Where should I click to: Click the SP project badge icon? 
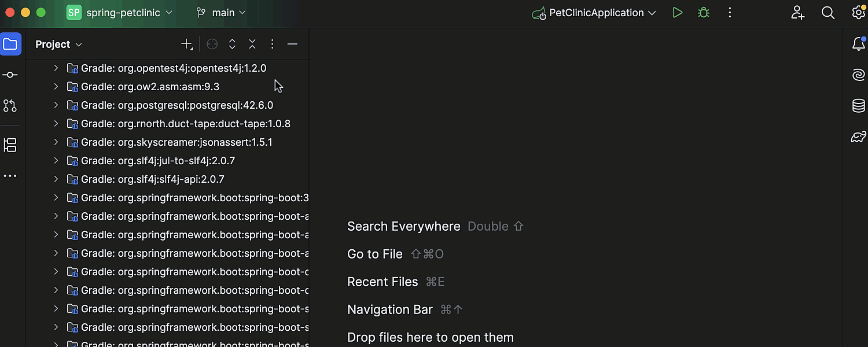[74, 13]
